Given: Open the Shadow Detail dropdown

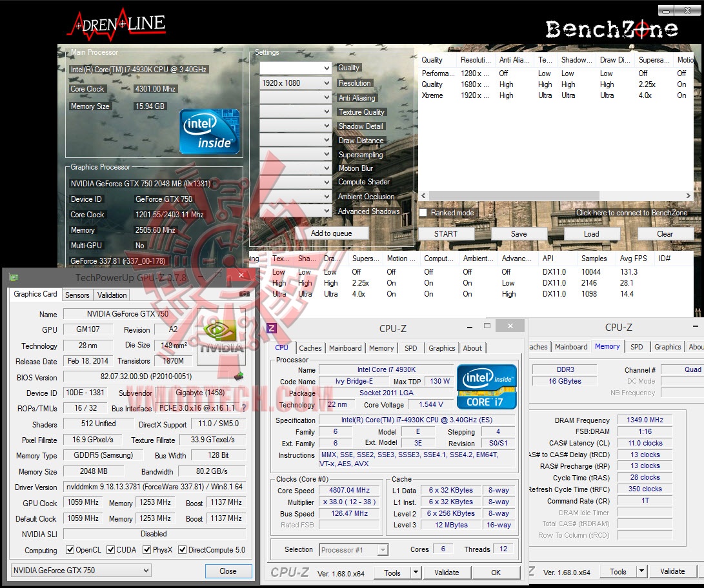Looking at the screenshot, I should (x=296, y=126).
